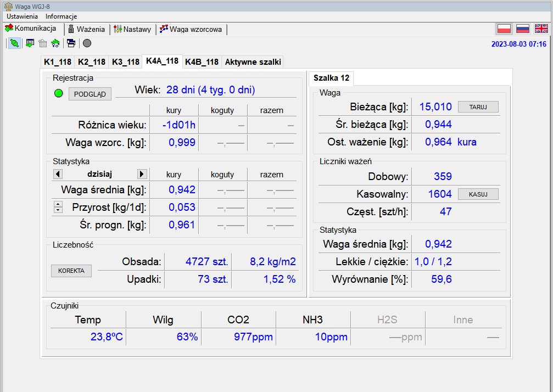This screenshot has height=392, width=553.
Task: Click KASUJ to reset counter
Action: (478, 194)
